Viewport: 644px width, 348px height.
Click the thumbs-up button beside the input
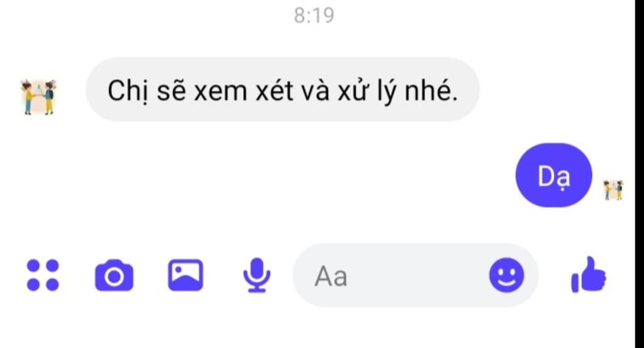(588, 275)
